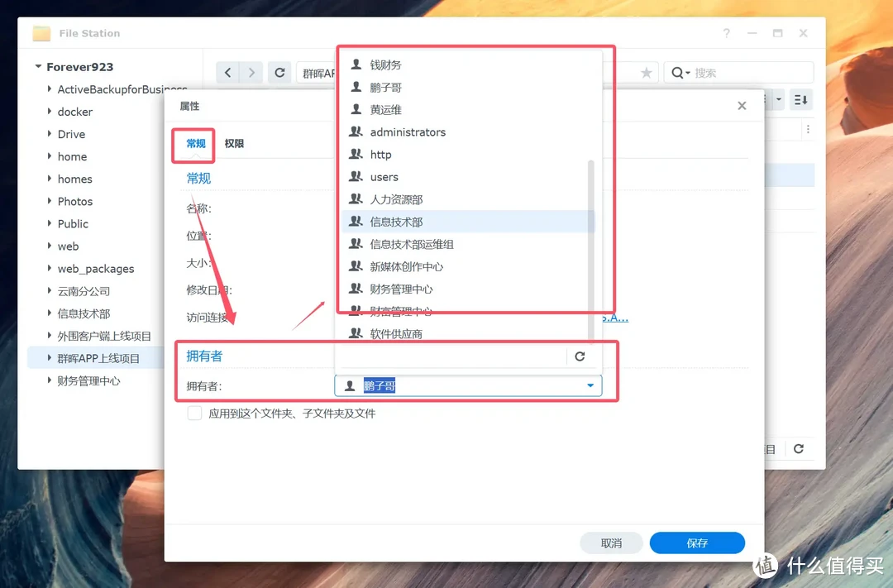The width and height of the screenshot is (893, 588).
Task: Click the File Station folder icon in titlebar
Action: [x=41, y=32]
